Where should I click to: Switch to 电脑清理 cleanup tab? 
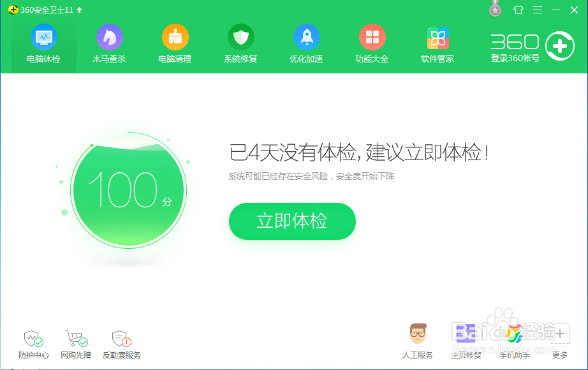(175, 43)
